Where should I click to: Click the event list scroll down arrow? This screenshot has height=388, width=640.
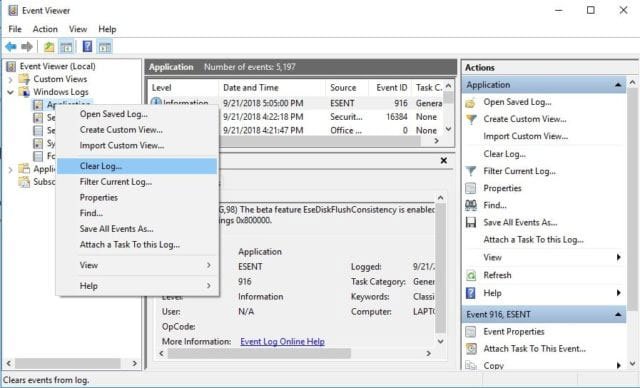coord(448,129)
